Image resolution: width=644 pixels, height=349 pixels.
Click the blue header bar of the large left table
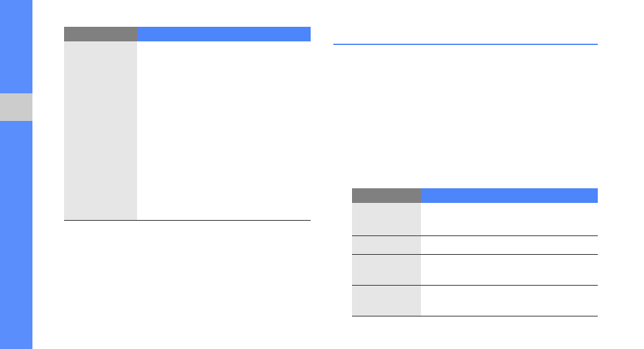(224, 34)
